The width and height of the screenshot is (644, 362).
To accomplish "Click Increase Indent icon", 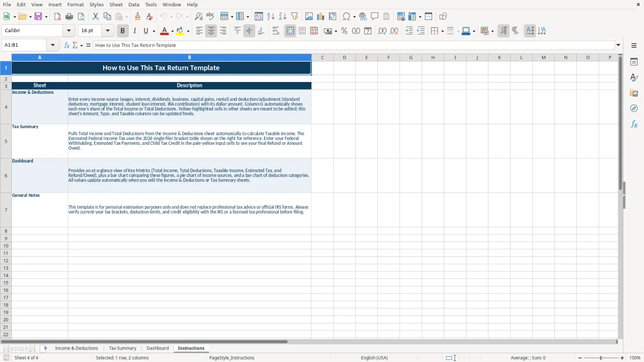I will (409, 31).
